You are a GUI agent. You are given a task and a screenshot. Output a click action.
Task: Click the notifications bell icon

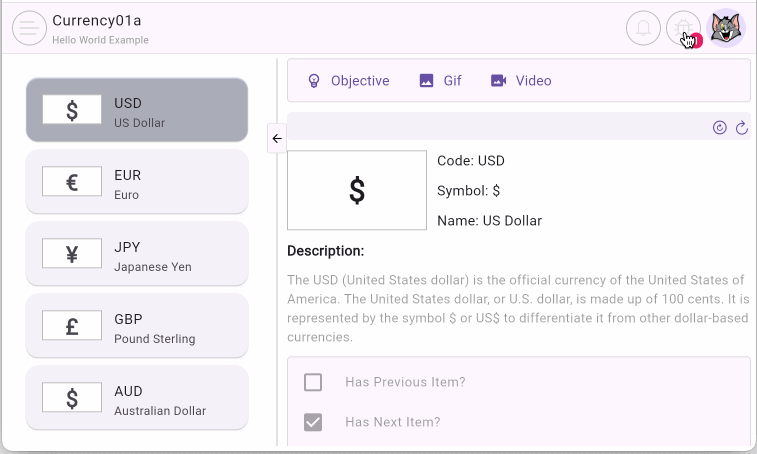point(643,28)
